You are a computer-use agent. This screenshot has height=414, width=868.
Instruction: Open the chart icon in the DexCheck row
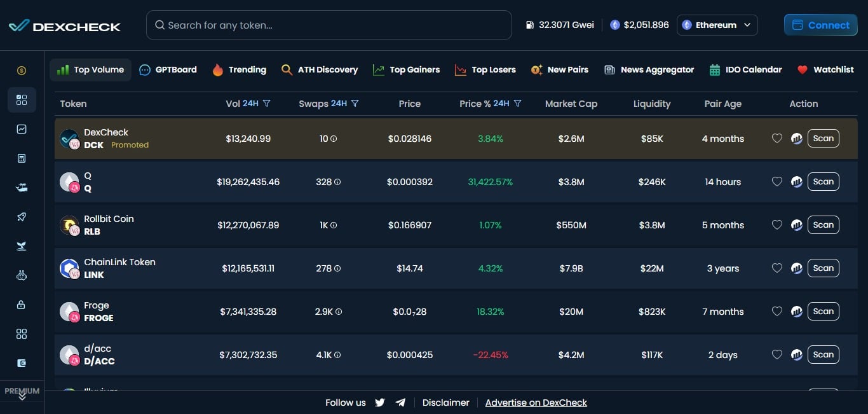pyautogui.click(x=797, y=139)
